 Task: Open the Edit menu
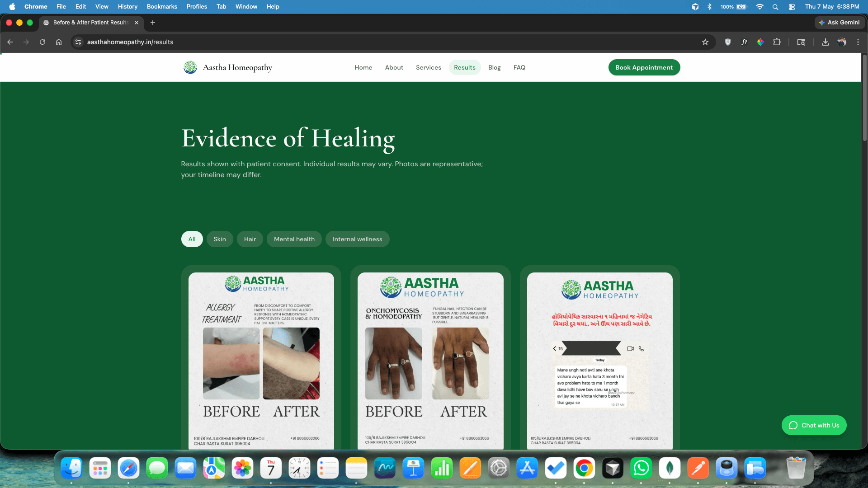[x=80, y=6]
